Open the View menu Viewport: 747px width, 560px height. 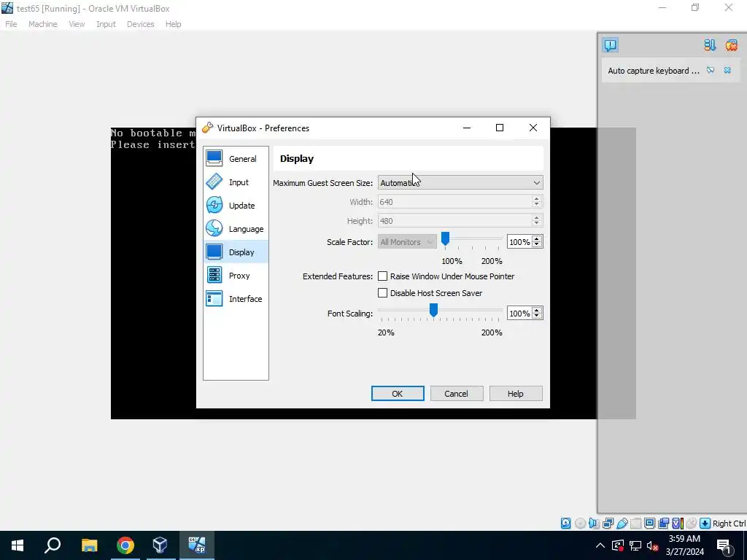coord(76,24)
